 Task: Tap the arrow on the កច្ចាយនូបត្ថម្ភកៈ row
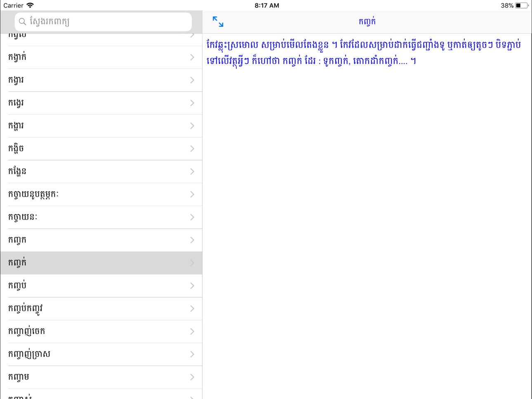pos(192,194)
